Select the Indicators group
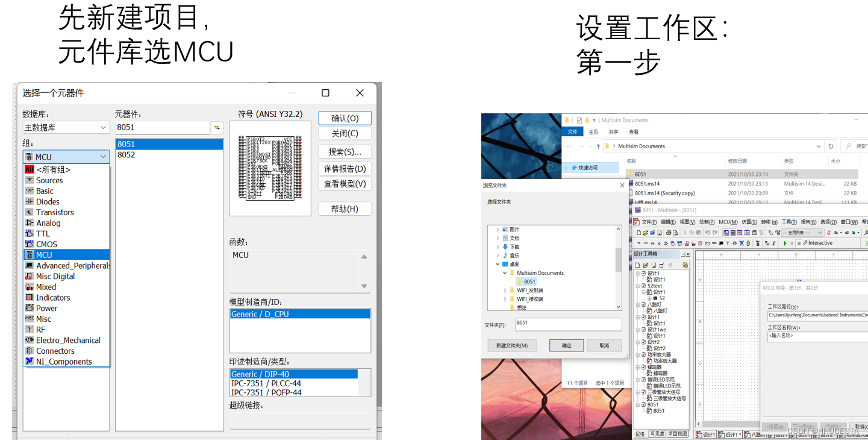 pos(66,298)
